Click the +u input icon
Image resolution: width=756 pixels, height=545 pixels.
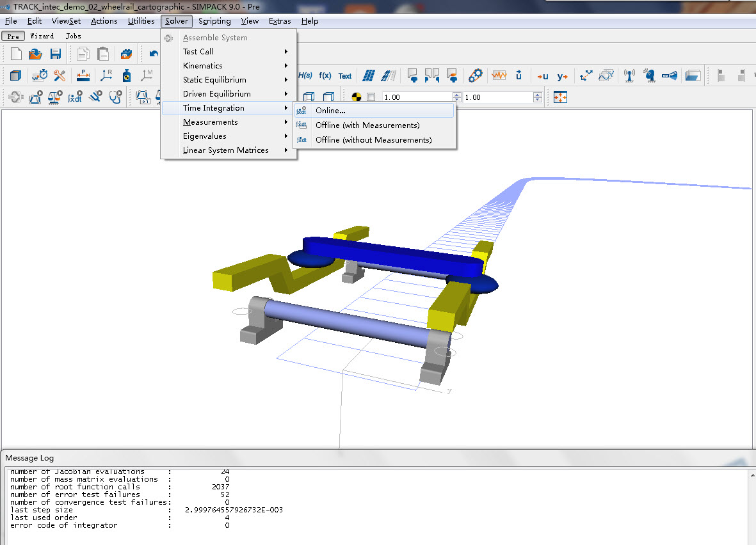click(542, 76)
